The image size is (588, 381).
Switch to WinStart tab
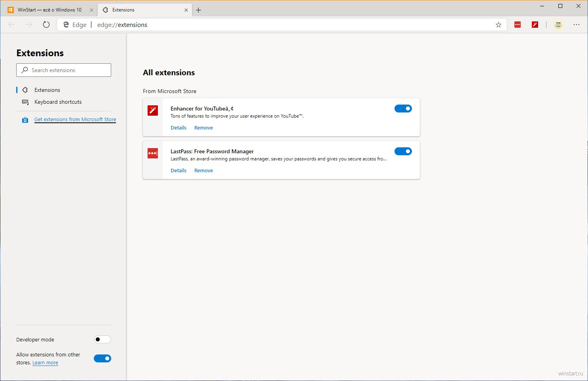tap(50, 10)
